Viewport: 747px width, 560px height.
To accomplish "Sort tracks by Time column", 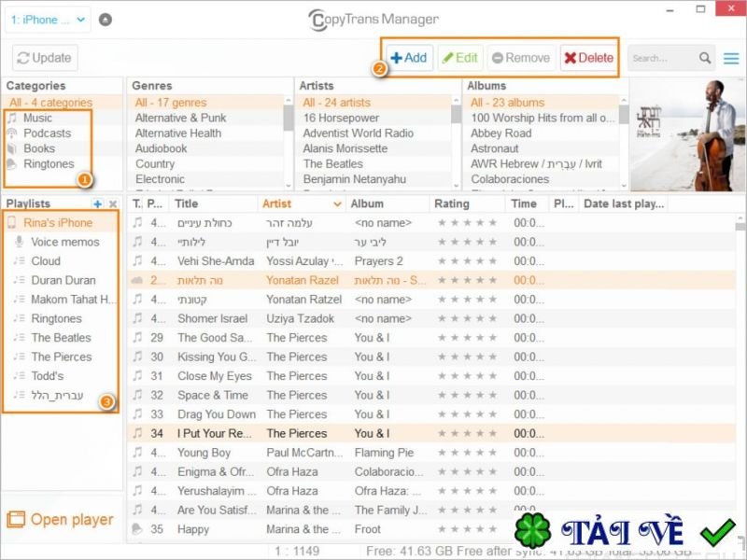I will point(524,203).
